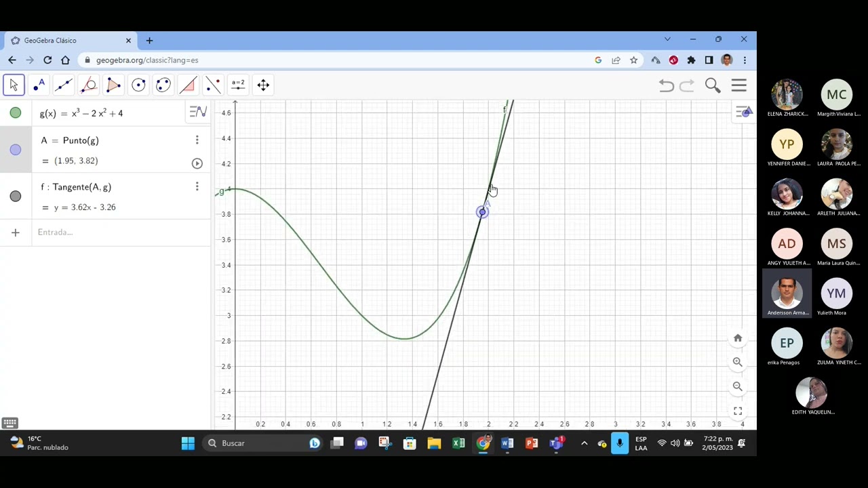The height and width of the screenshot is (488, 868).
Task: Select the g(x) = x³ − 2x² + 4 expression
Action: click(x=81, y=113)
